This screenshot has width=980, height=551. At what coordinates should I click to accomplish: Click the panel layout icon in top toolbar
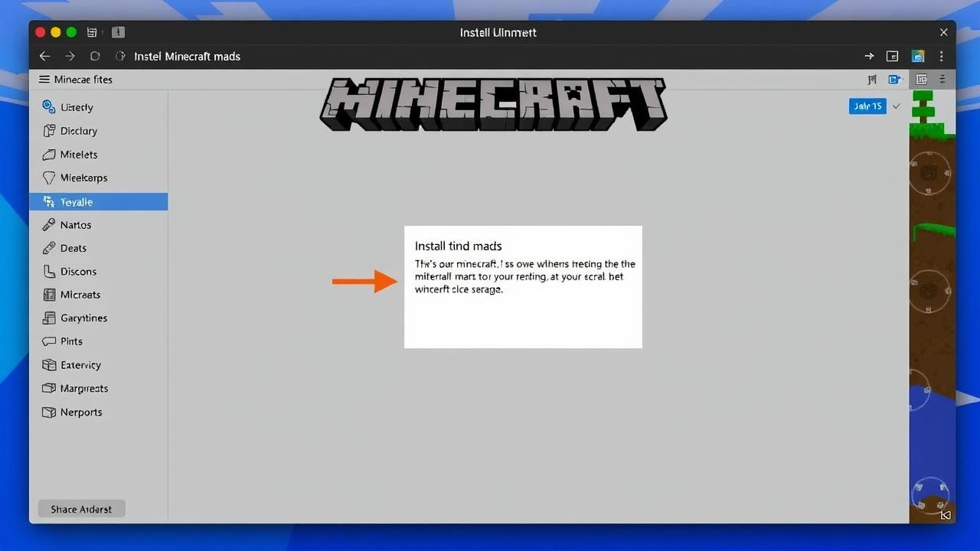click(892, 57)
